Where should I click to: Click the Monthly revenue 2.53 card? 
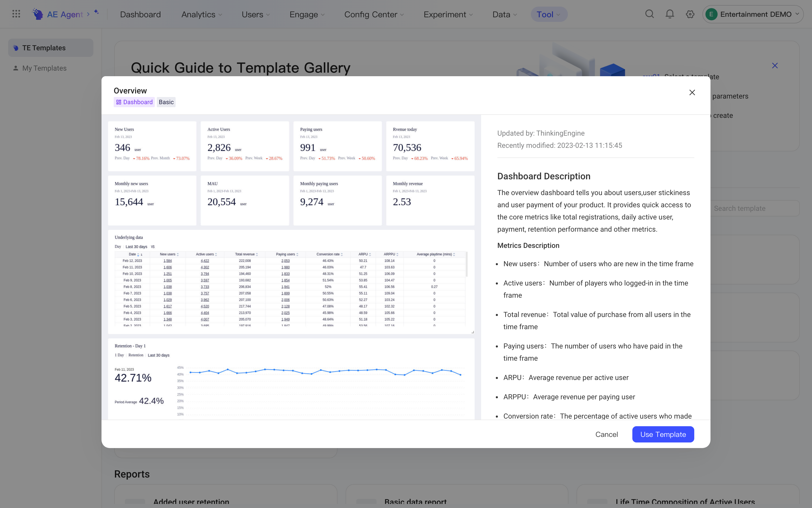click(x=430, y=201)
